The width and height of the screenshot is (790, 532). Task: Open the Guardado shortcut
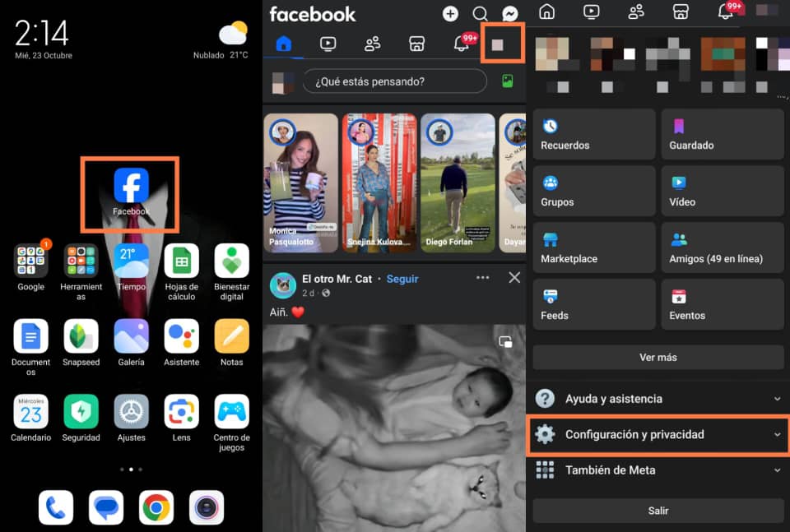click(x=723, y=134)
